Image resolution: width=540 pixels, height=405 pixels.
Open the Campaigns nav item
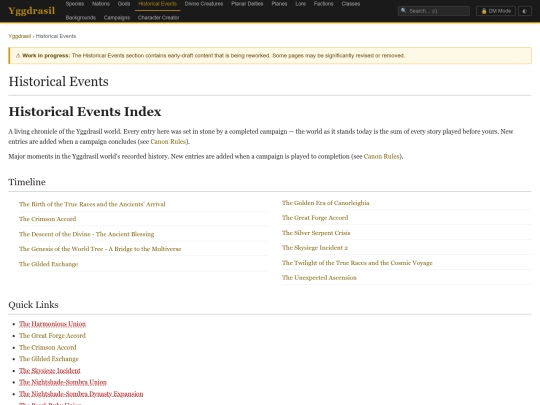tap(117, 18)
